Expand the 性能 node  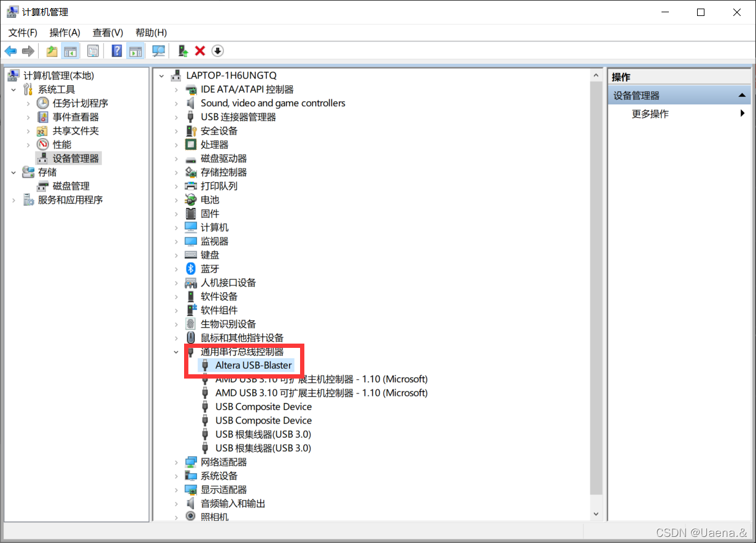28,144
